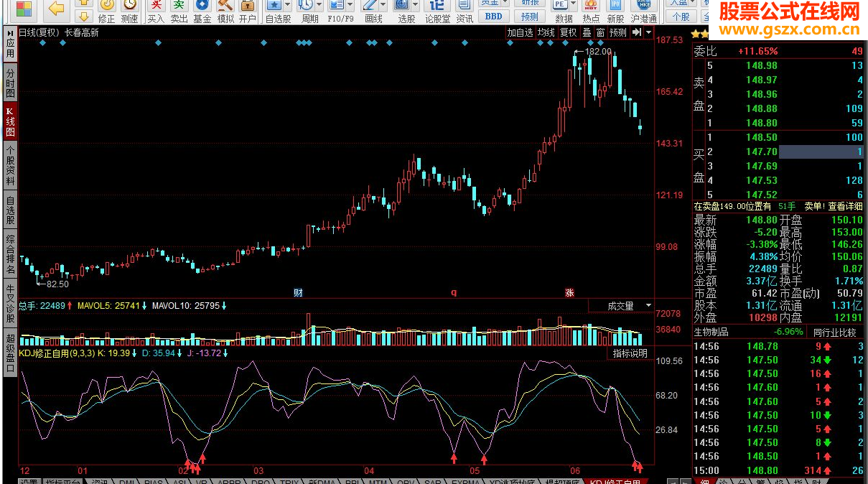868x484 pixels.
Task: Open the 基金 fund icon
Action: pos(202,11)
